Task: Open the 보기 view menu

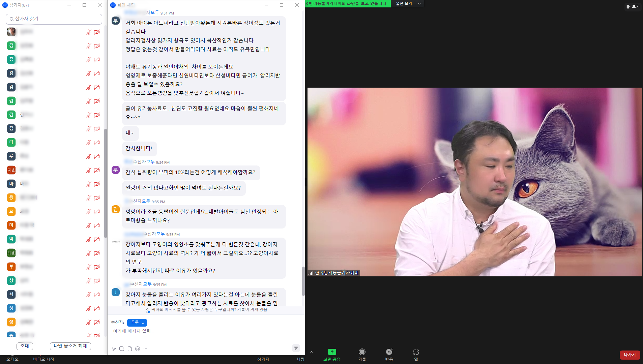Action: click(633, 6)
